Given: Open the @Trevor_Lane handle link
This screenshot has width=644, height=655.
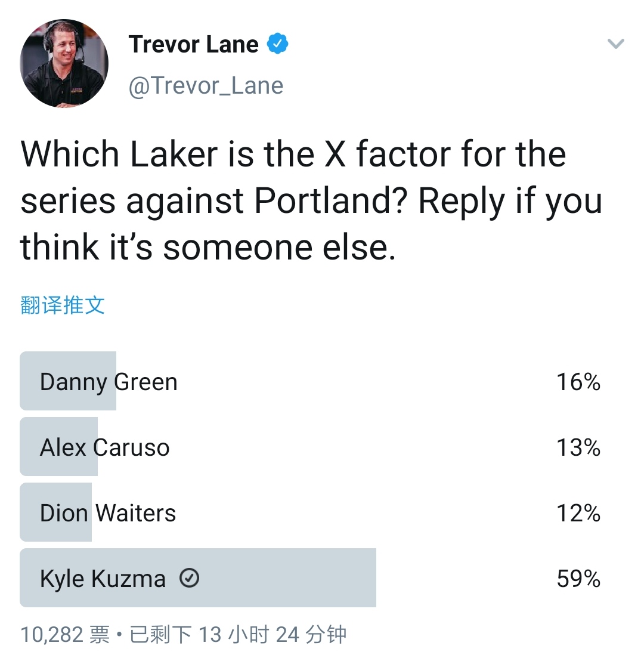Looking at the screenshot, I should 206,86.
